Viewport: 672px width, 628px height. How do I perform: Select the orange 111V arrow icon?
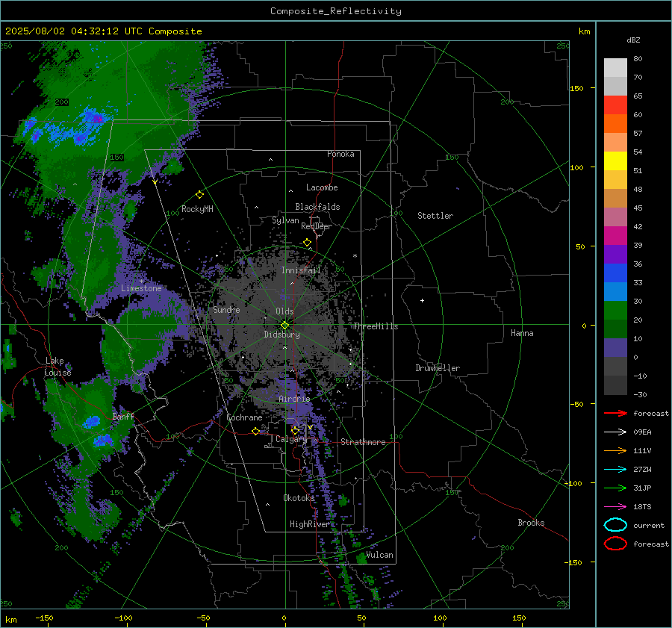(x=615, y=450)
